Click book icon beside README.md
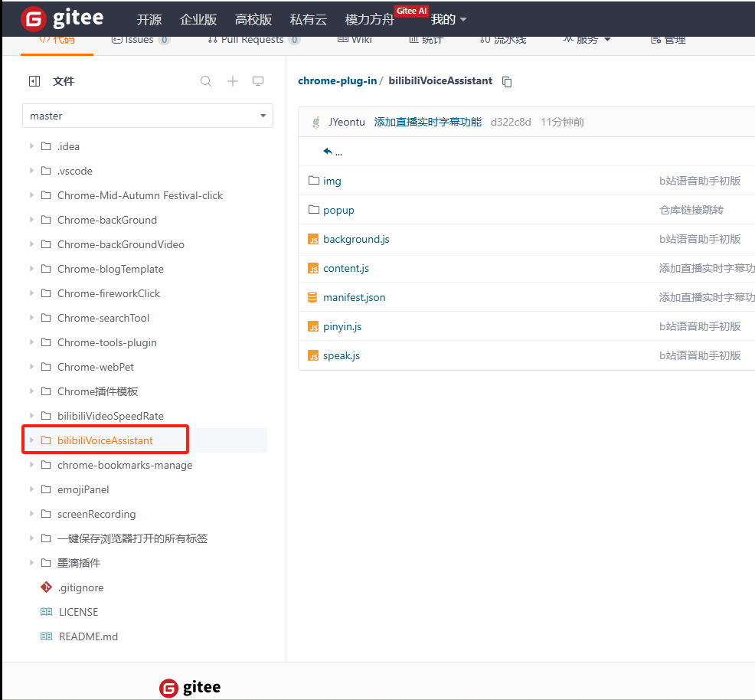 (x=46, y=636)
